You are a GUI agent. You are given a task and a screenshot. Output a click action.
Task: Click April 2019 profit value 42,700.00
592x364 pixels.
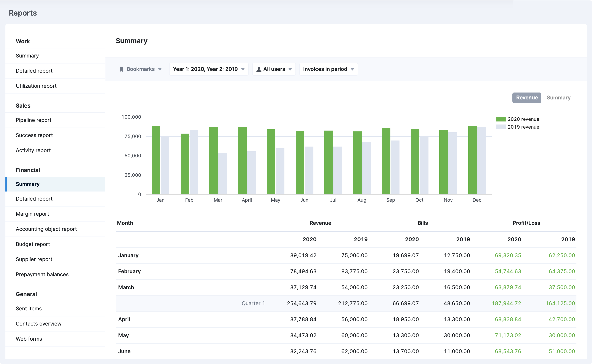(562, 319)
